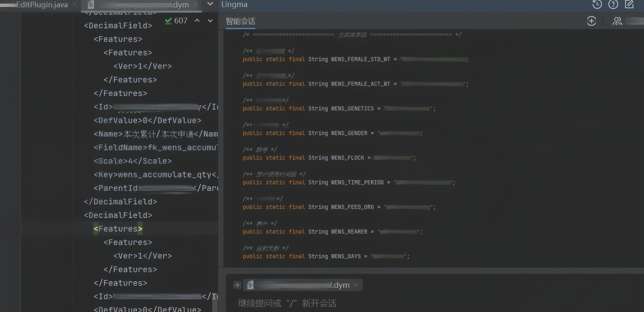Click the highlighted <Features> tag line
644x312 pixels.
coord(118,229)
